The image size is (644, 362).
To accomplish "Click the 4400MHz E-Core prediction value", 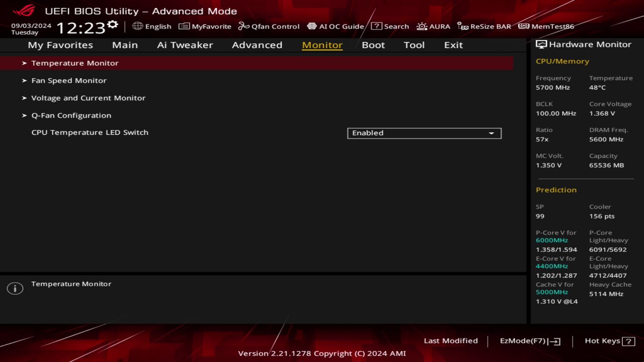I will 552,266.
